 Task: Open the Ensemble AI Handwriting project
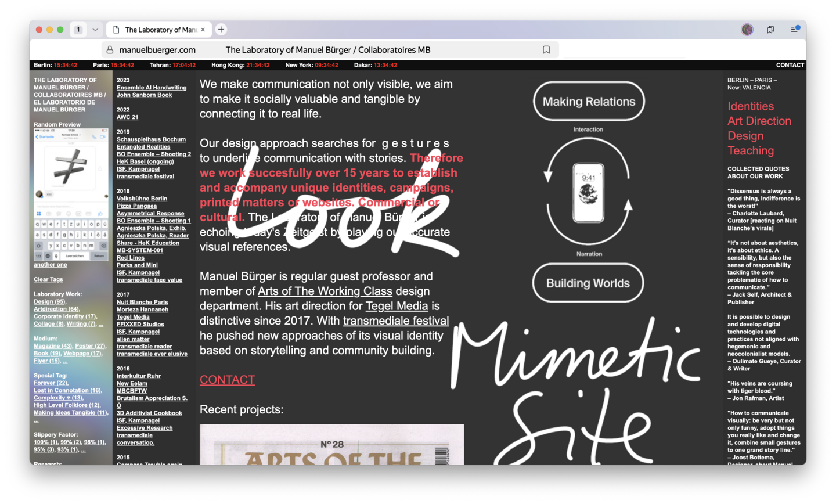pyautogui.click(x=152, y=88)
